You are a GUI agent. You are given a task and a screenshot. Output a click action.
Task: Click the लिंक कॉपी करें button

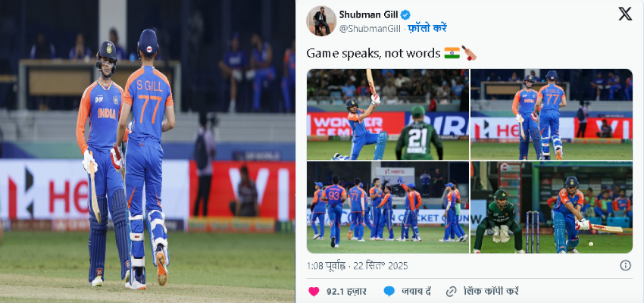pyautogui.click(x=491, y=292)
